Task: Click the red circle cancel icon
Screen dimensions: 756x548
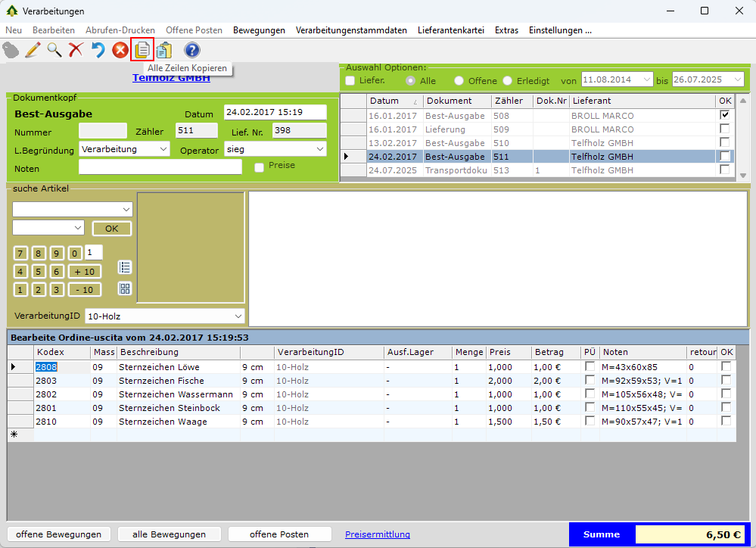Action: coord(120,51)
